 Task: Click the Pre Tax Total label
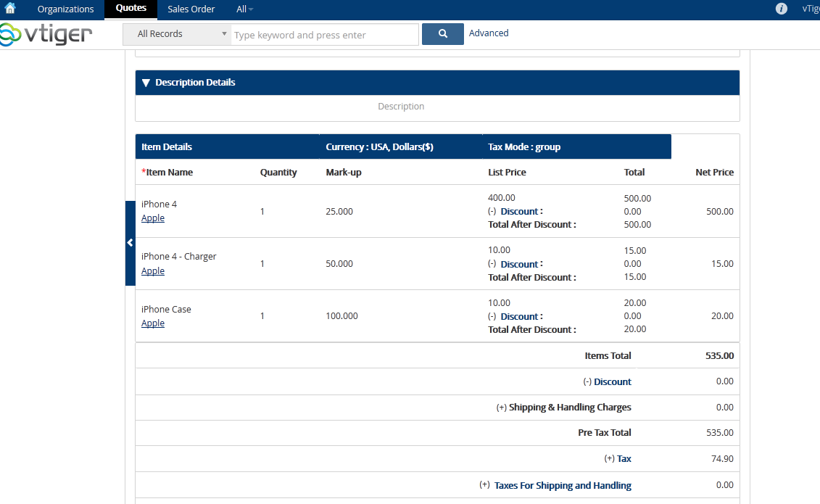[605, 432]
